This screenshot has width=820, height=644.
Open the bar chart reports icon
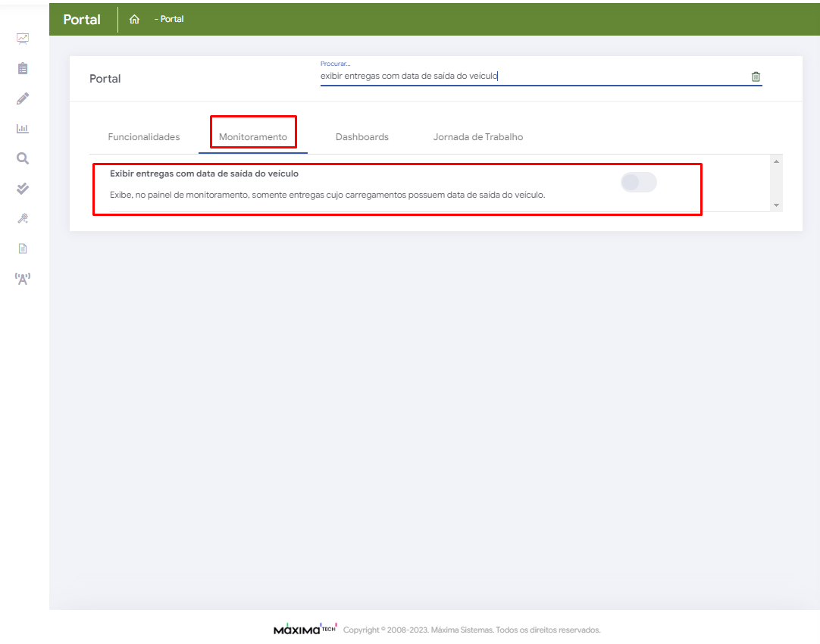click(23, 129)
